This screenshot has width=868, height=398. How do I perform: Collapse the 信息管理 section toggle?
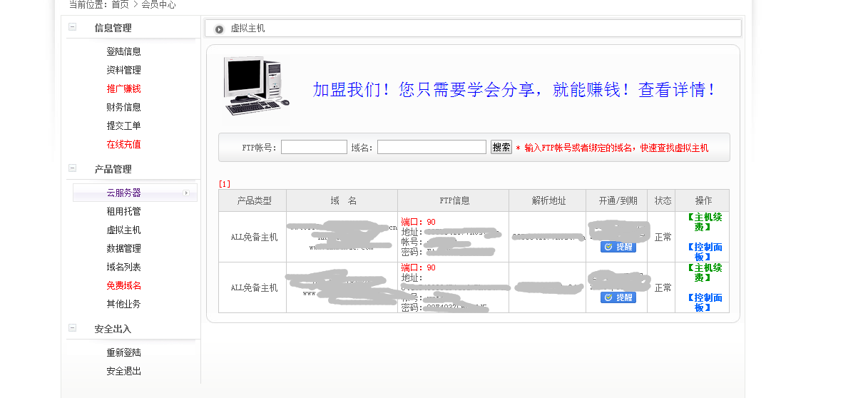[72, 27]
